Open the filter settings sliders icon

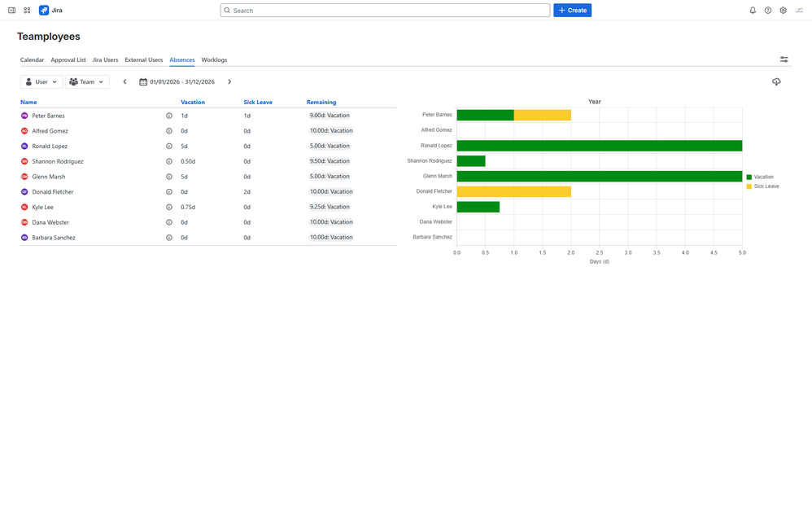pos(784,59)
